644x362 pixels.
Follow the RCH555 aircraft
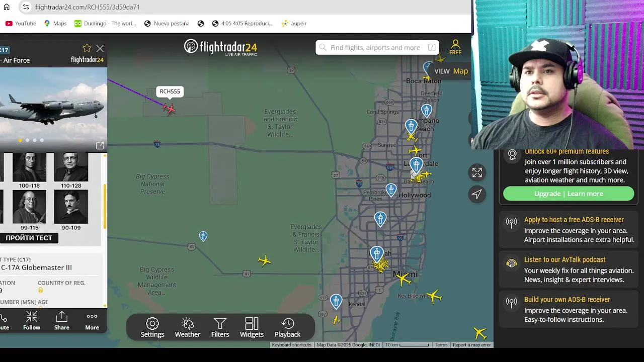(32, 320)
